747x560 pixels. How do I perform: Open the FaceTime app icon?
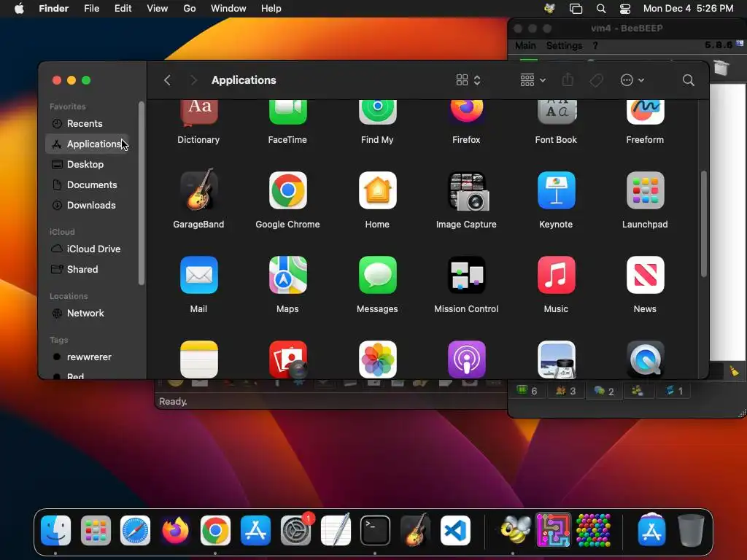click(x=287, y=112)
